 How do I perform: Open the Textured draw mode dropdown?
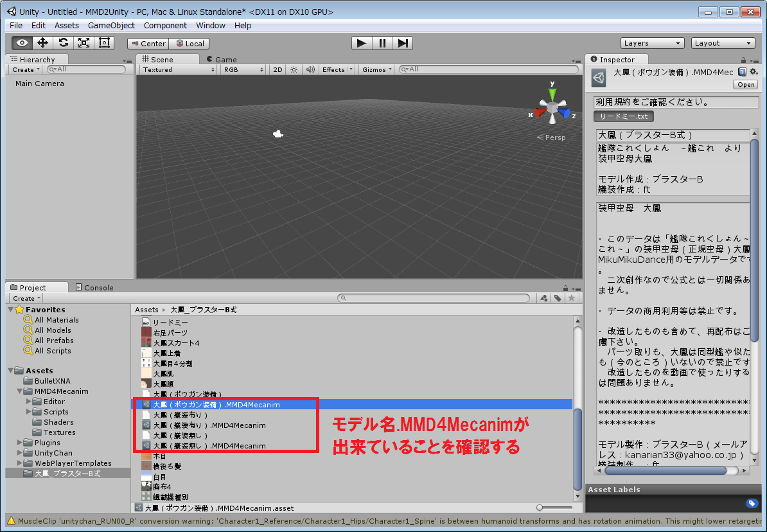[178, 69]
